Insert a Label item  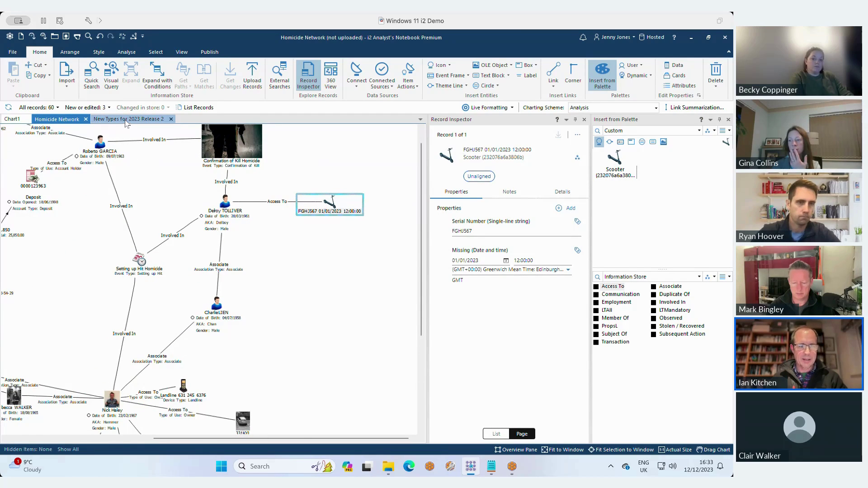pyautogui.click(x=526, y=75)
